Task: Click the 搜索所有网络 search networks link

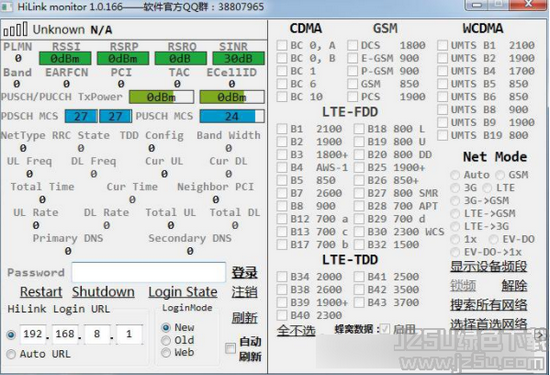Action: [x=489, y=305]
